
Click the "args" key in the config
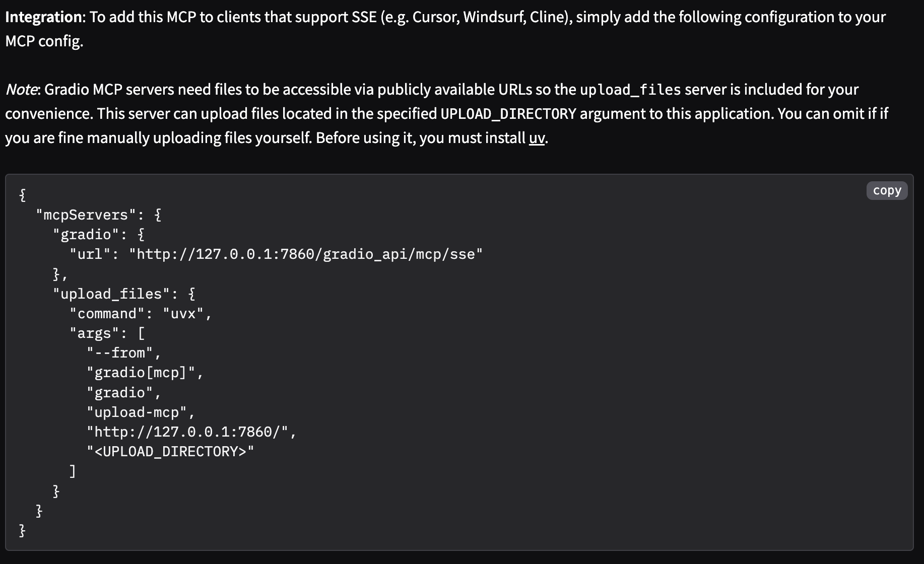point(94,333)
